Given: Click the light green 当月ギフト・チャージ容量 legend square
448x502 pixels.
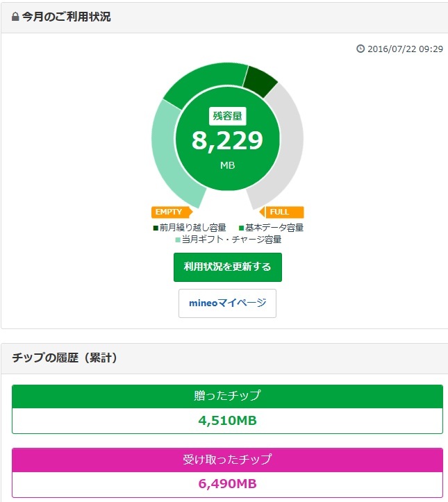Looking at the screenshot, I should 178,240.
